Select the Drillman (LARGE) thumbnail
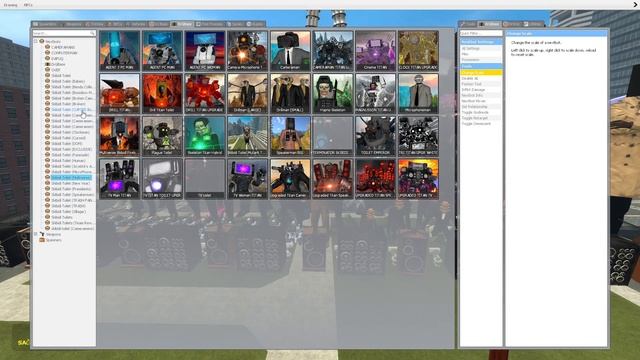The height and width of the screenshot is (360, 640). (247, 93)
